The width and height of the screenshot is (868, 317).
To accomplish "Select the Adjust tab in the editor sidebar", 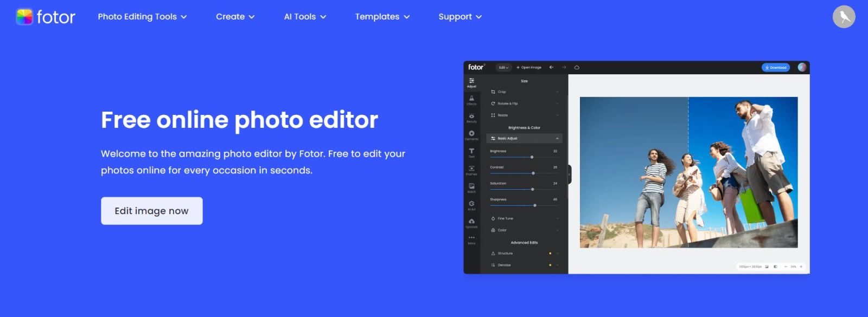I will (471, 82).
